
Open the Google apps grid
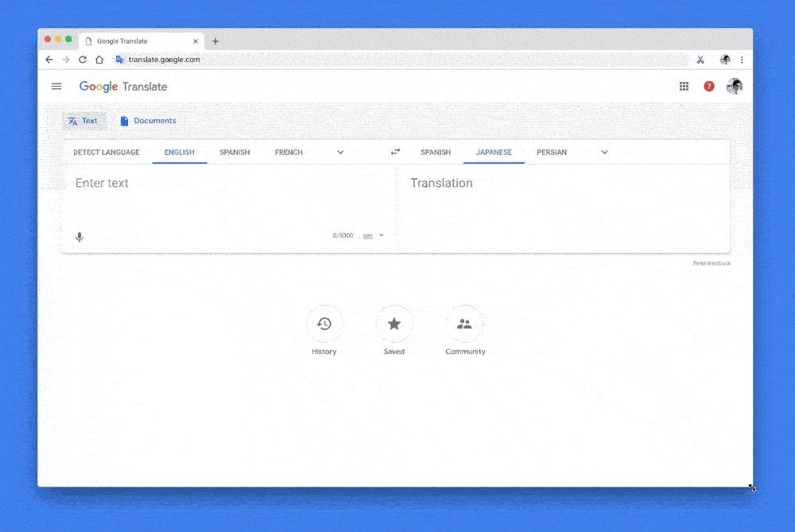click(x=684, y=86)
